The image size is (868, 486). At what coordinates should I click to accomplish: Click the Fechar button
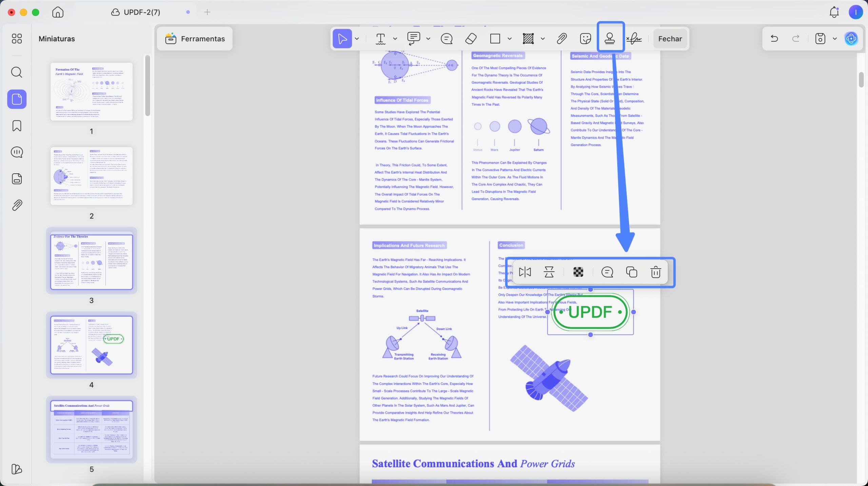pos(670,39)
